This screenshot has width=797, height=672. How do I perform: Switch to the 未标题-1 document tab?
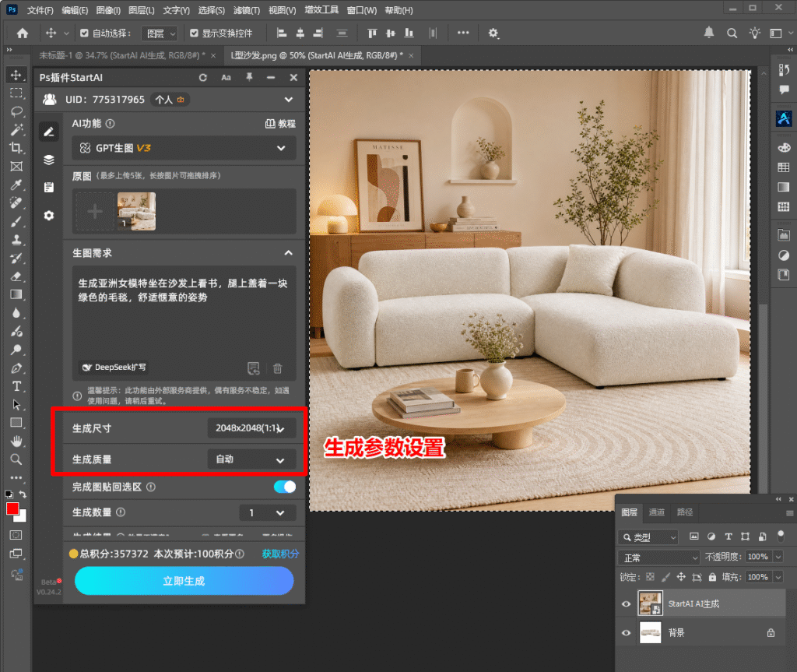point(122,55)
